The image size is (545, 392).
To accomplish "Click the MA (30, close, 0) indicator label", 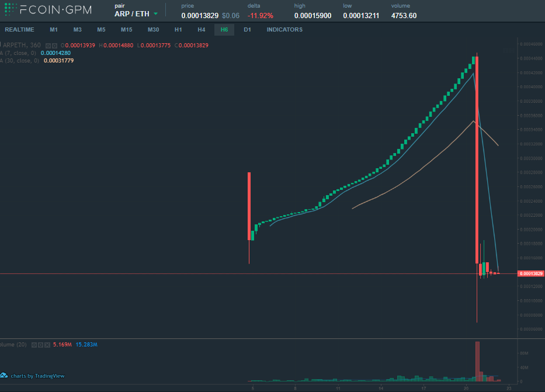I will (19, 61).
